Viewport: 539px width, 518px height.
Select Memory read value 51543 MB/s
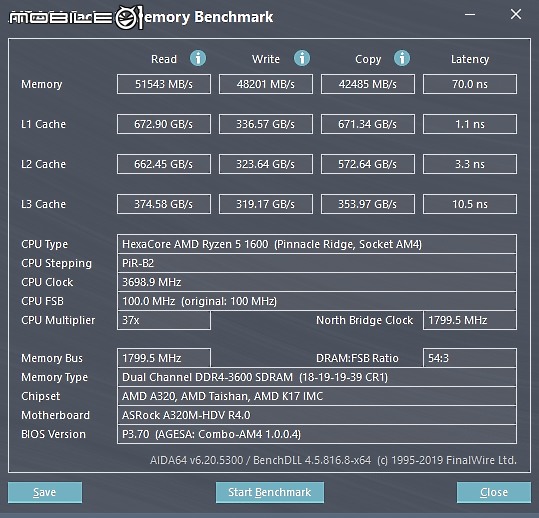164,84
